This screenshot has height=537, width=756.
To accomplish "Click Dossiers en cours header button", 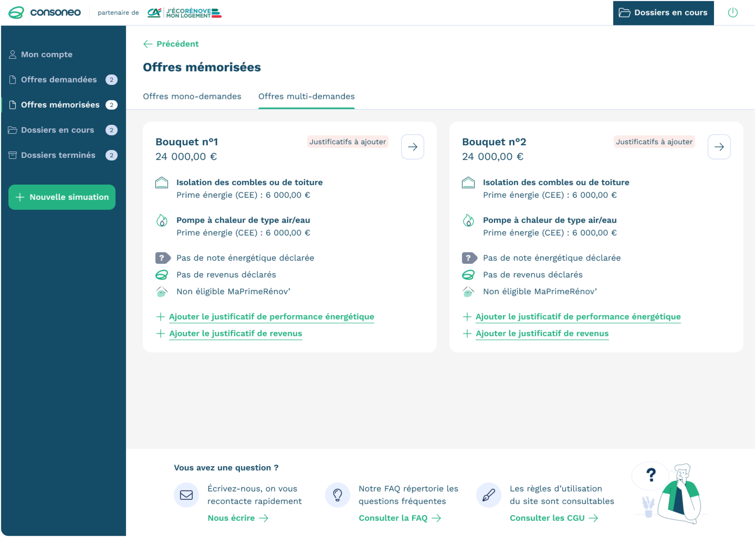I will point(663,13).
